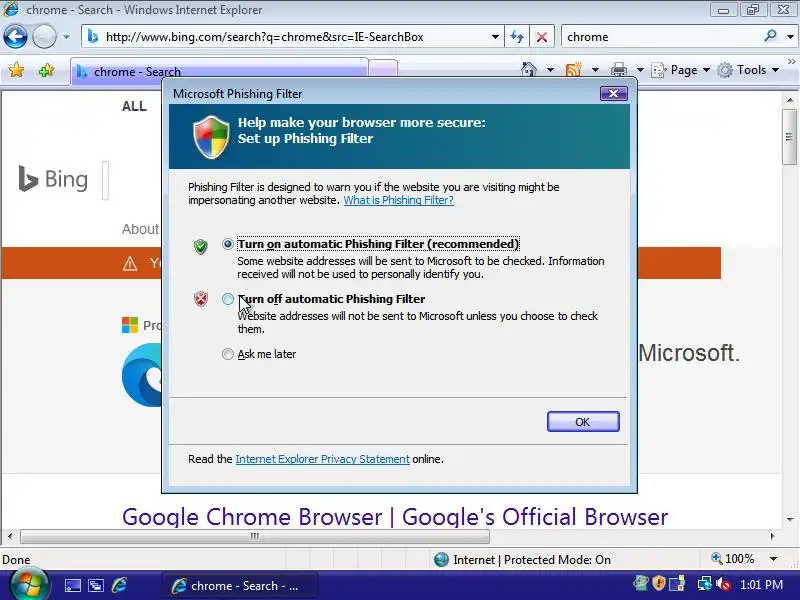Click the horizontal scrollbar right arrow
The height and width of the screenshot is (600, 800).
point(772,536)
